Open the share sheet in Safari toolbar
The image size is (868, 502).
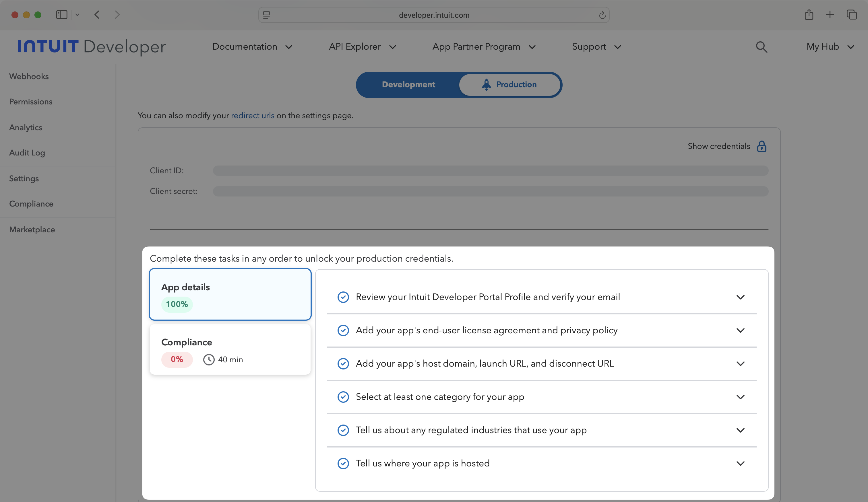(809, 14)
